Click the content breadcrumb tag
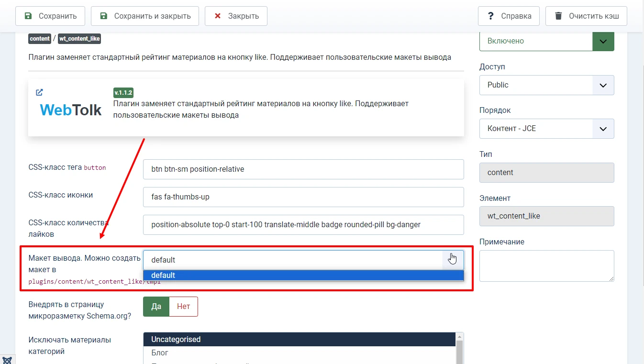The width and height of the screenshot is (644, 364). coord(40,39)
